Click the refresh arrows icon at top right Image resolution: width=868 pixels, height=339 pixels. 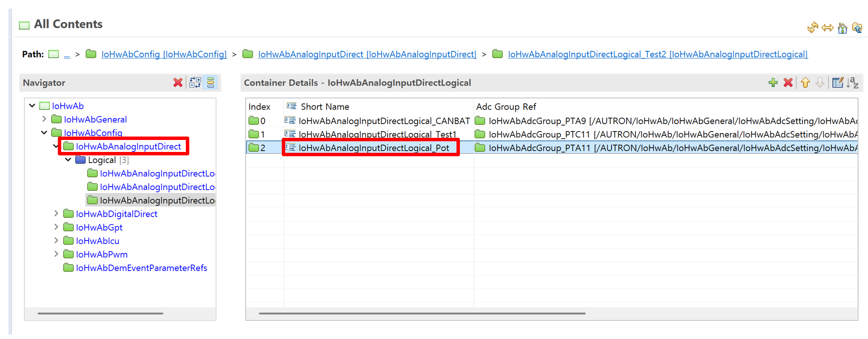tap(812, 28)
